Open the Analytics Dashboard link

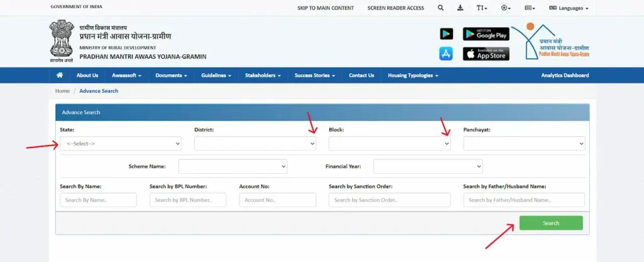pyautogui.click(x=565, y=76)
